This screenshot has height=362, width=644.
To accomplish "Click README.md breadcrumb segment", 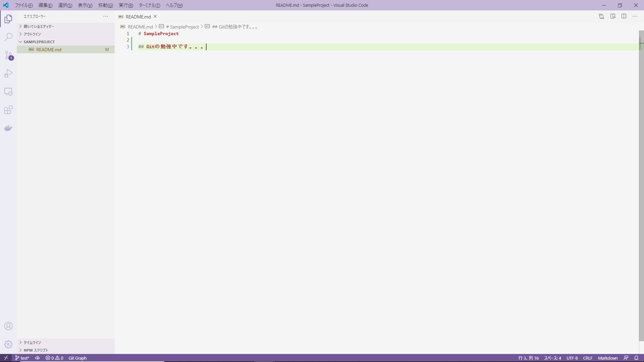I will [140, 27].
